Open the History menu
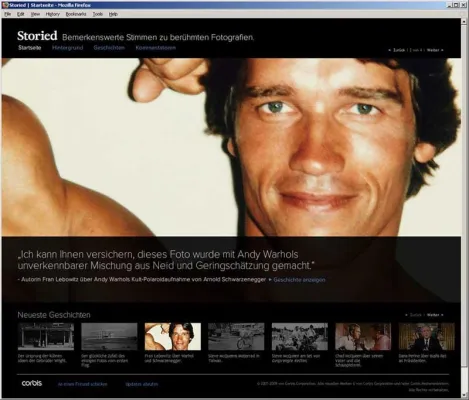The width and height of the screenshot is (469, 400). click(x=53, y=14)
